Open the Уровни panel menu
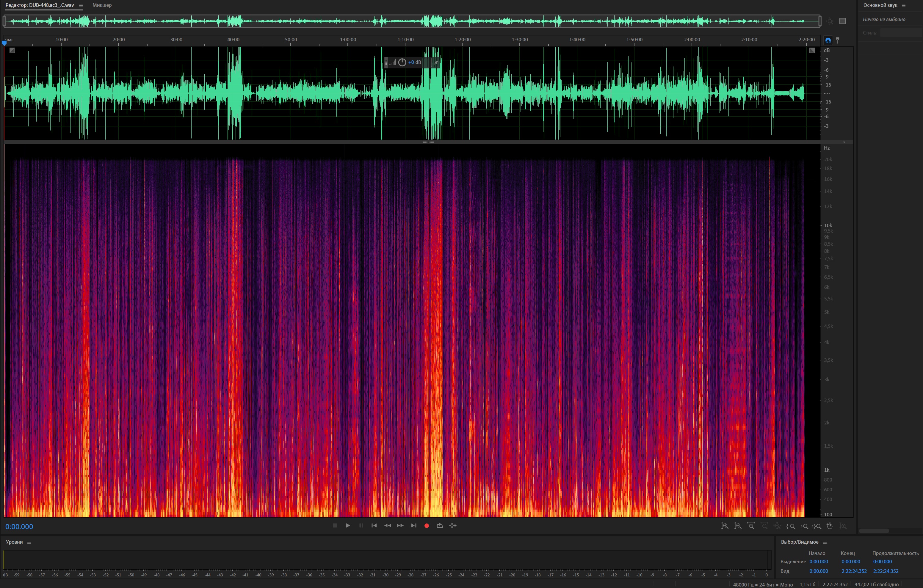 pos(29,542)
